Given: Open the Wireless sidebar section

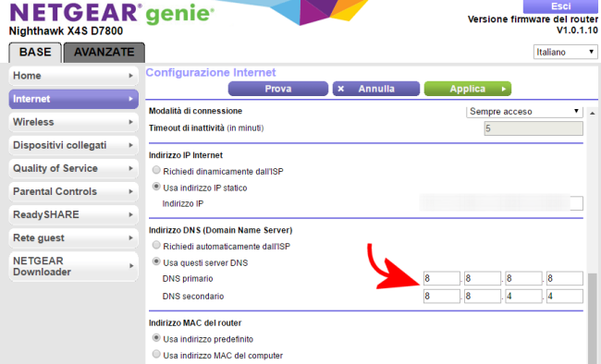Looking at the screenshot, I should click(x=74, y=122).
